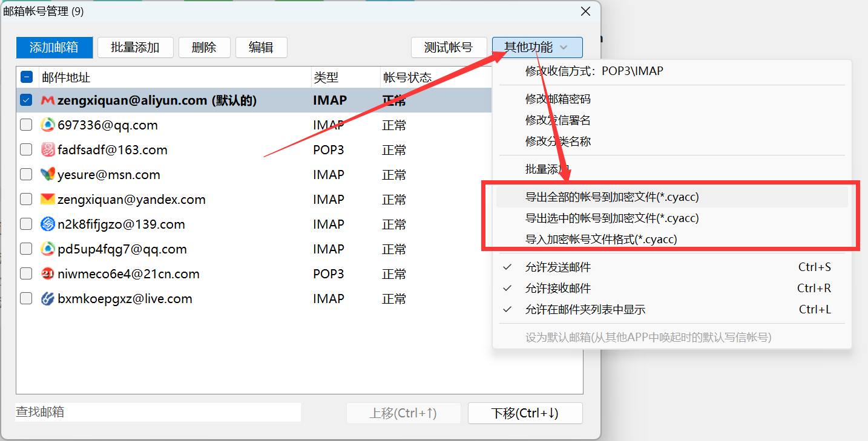This screenshot has height=441, width=868.
Task: Tick the checkbox for n2k8fifjgzo@139.com
Action: tap(27, 224)
